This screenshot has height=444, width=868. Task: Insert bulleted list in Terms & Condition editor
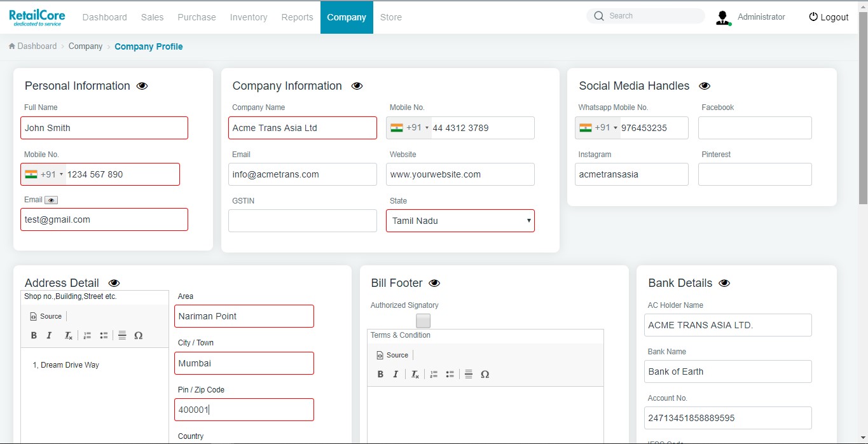pos(450,374)
